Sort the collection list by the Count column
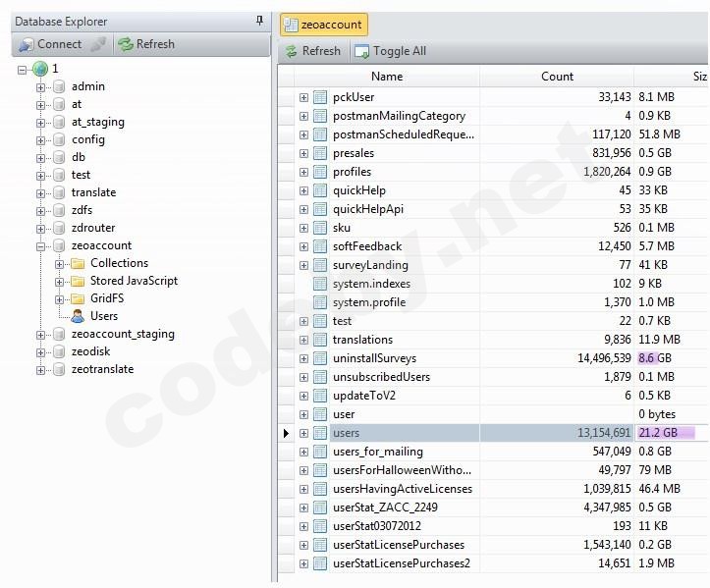Image resolution: width=710 pixels, height=588 pixels. [x=557, y=77]
